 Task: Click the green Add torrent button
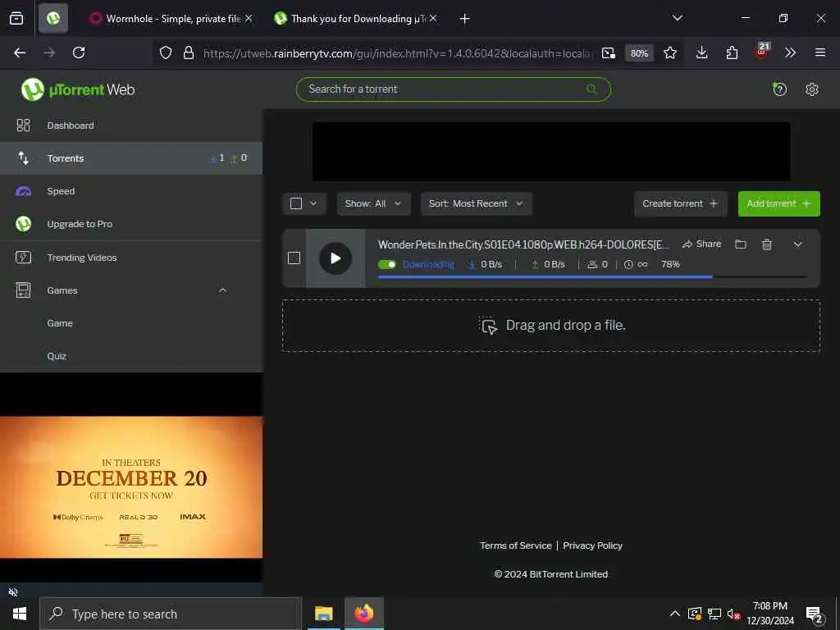(779, 203)
